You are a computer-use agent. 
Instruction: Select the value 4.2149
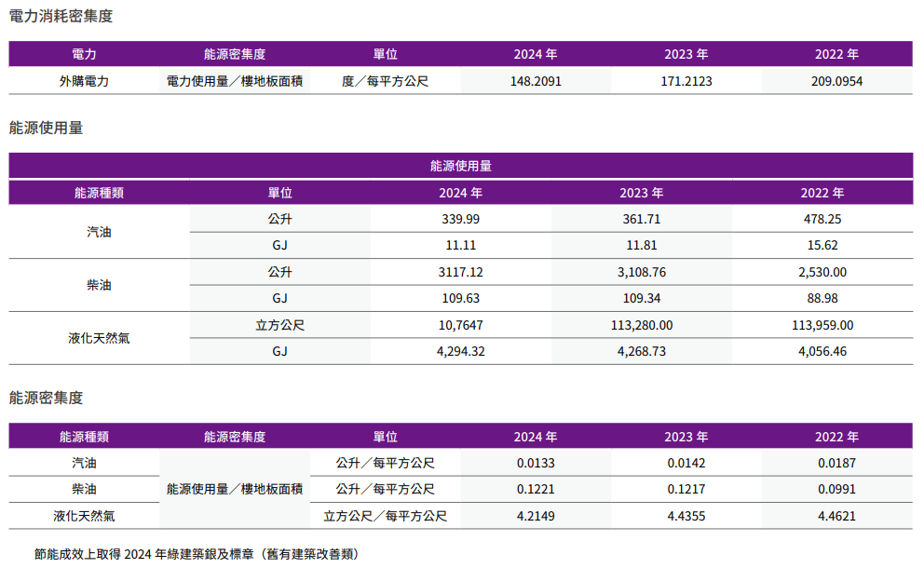click(536, 516)
